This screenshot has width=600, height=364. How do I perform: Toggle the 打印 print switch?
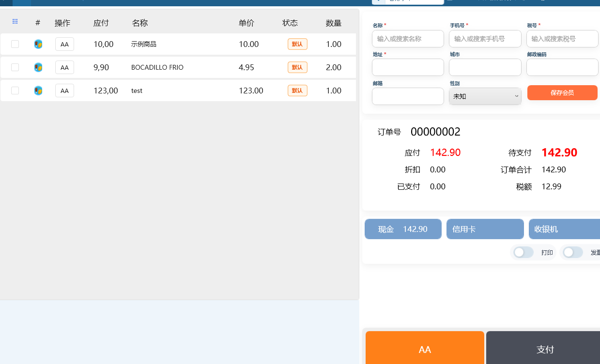524,252
